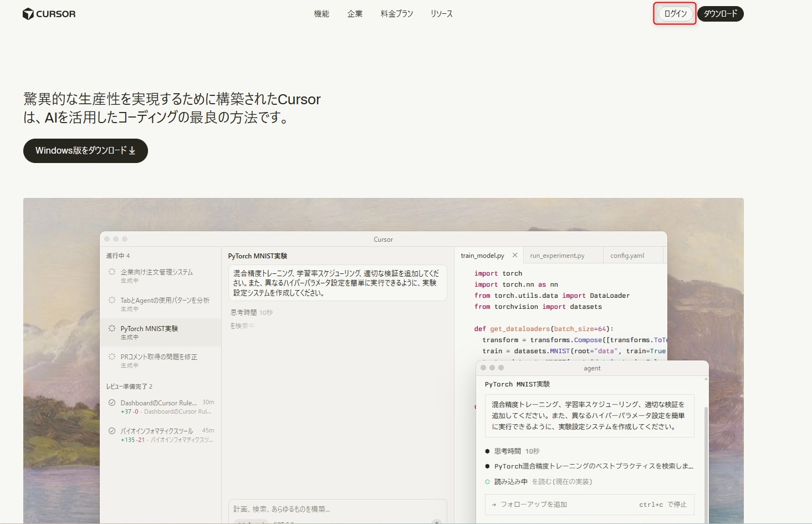Click the checkmark icon beside DashboardのCursor Rule

112,403
